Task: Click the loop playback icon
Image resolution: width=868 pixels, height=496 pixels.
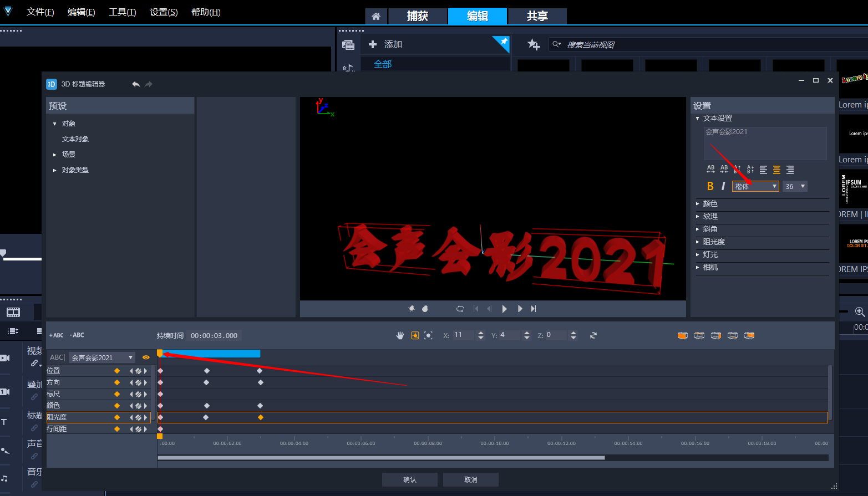Action: [x=460, y=309]
